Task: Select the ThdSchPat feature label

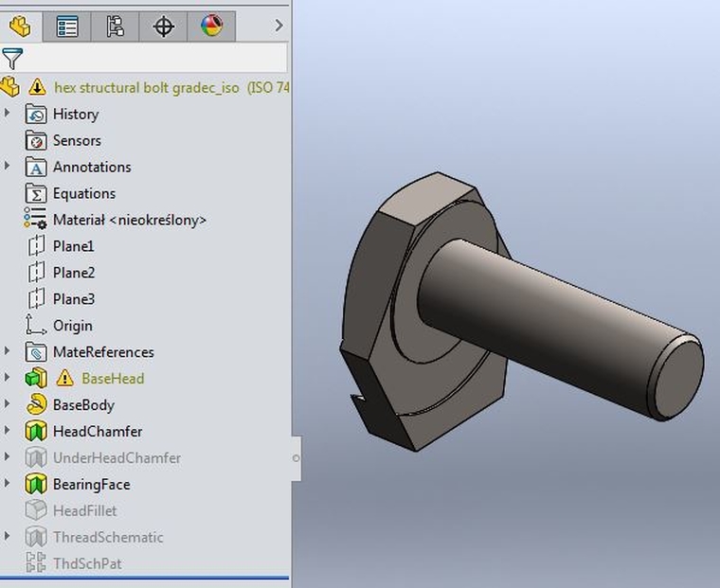Action: pyautogui.click(x=87, y=563)
